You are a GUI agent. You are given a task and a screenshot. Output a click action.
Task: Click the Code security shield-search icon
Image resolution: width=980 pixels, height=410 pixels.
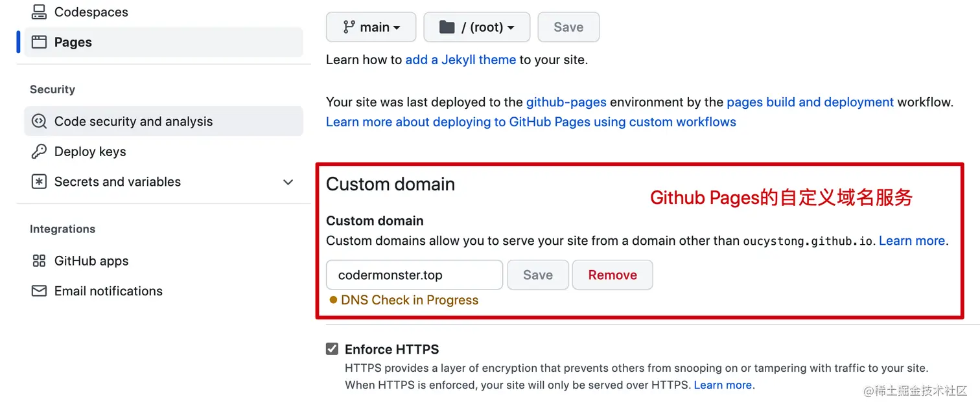39,121
